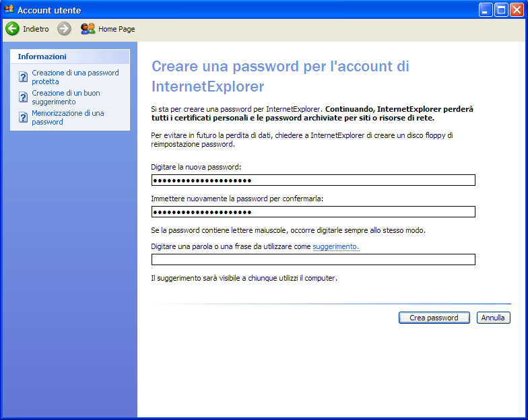This screenshot has width=528, height=420.
Task: Click help icon beside Creazione di una password protetta
Action: coord(23,77)
